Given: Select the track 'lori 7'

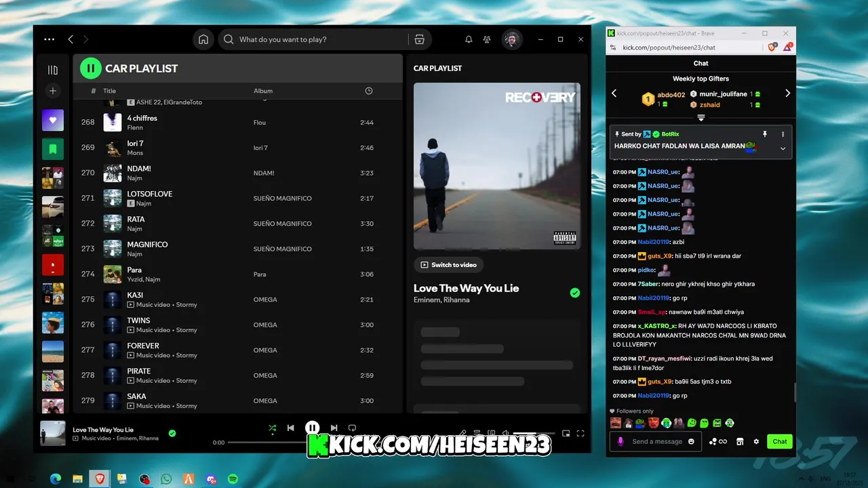Looking at the screenshot, I should click(x=135, y=144).
